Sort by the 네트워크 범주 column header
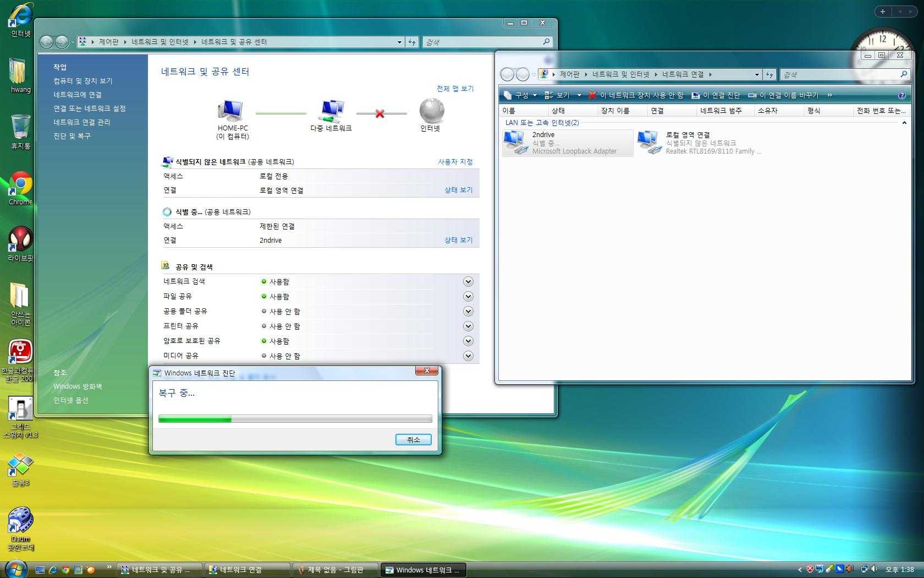Screen dimensions: 924x578 725,111
